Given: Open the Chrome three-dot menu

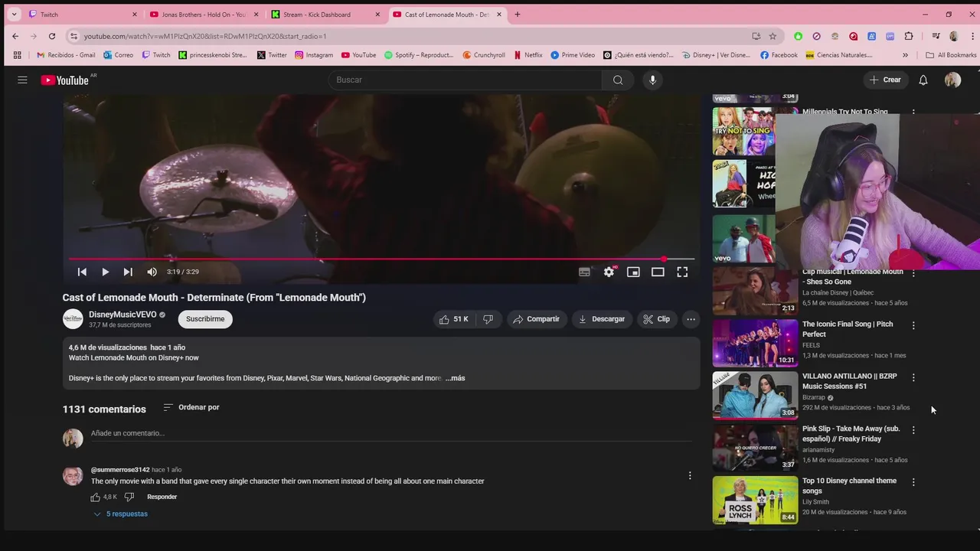Looking at the screenshot, I should click(x=972, y=36).
